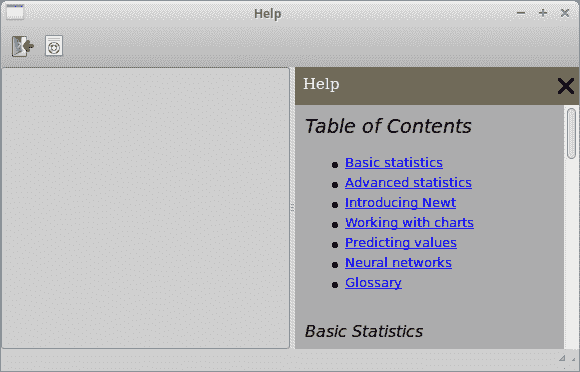Open the window menu icon in title bar
This screenshot has width=580, height=372.
pyautogui.click(x=15, y=13)
